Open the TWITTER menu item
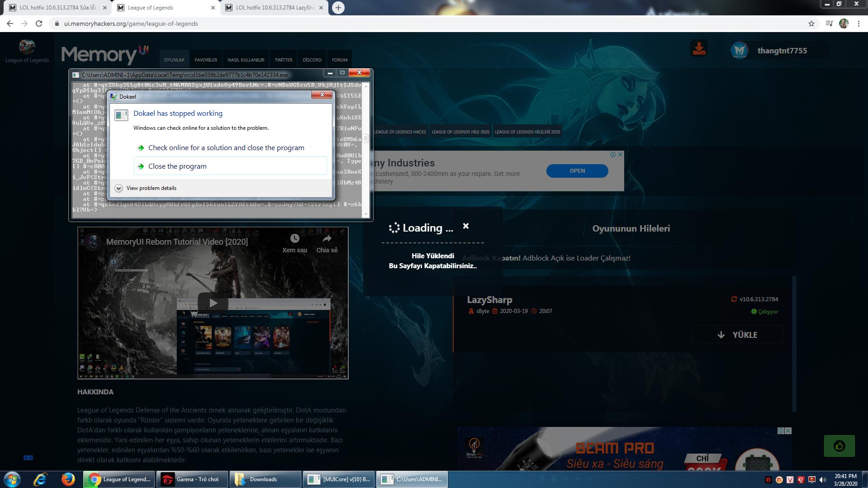 tap(283, 60)
